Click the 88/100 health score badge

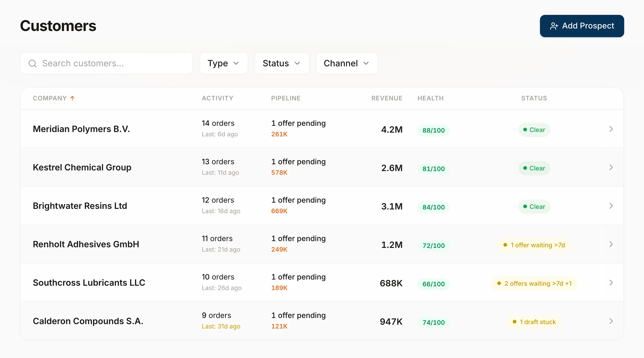pyautogui.click(x=434, y=130)
